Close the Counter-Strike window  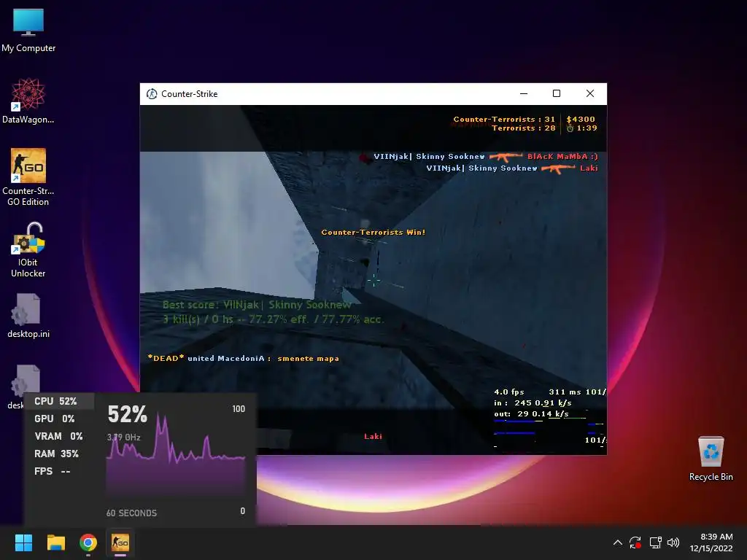click(589, 94)
